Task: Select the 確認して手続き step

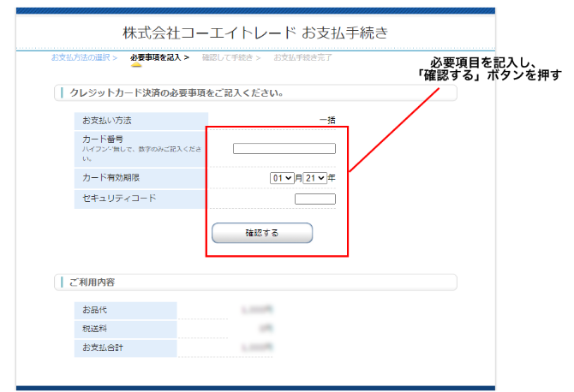Action: pyautogui.click(x=231, y=57)
